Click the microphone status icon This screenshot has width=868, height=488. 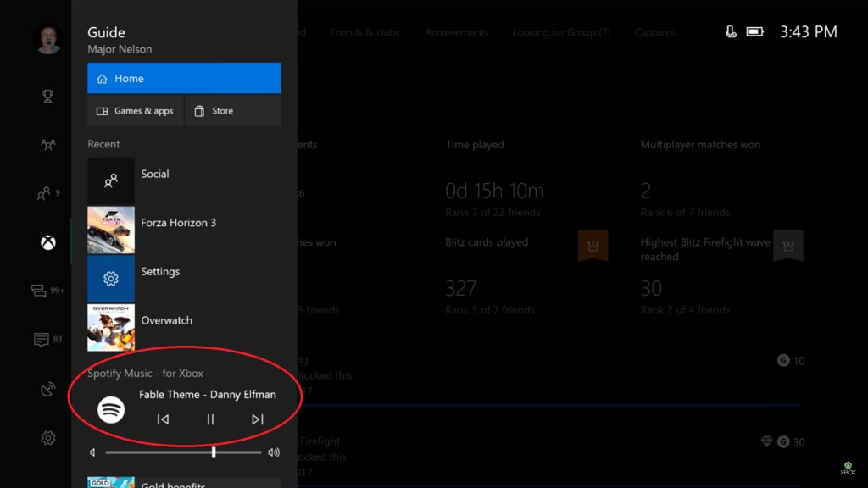click(x=731, y=32)
